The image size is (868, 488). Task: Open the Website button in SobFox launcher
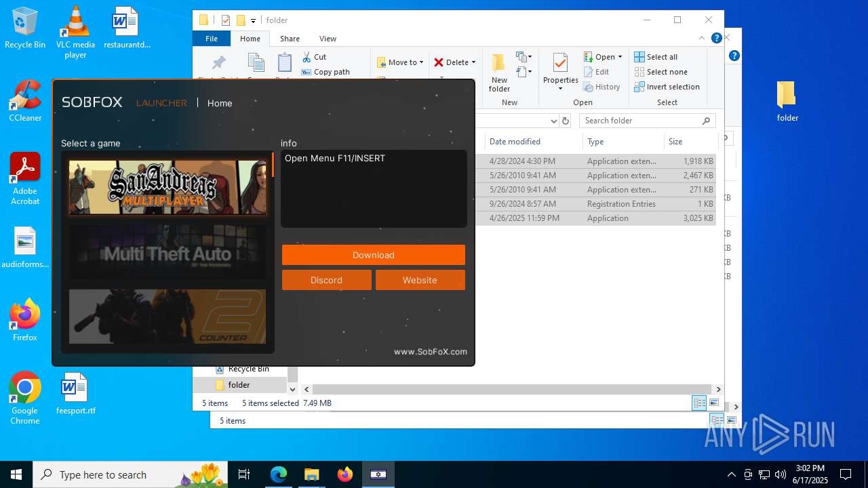tap(420, 280)
